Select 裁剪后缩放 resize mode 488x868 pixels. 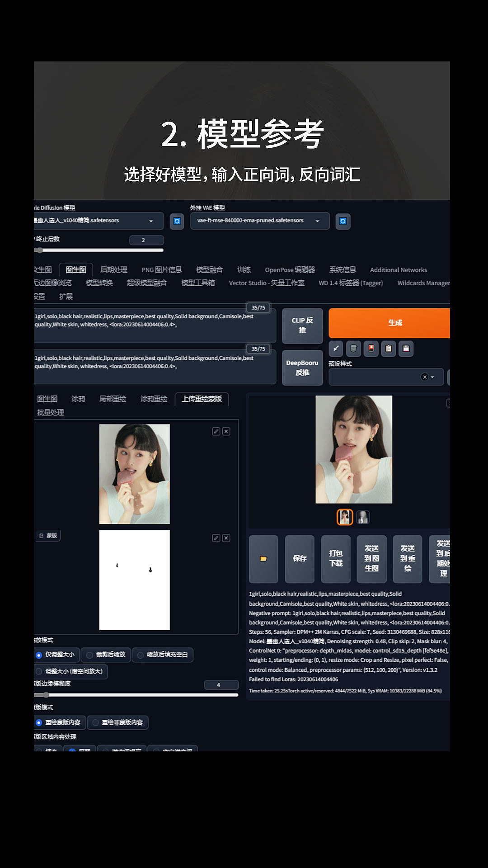pos(106,655)
